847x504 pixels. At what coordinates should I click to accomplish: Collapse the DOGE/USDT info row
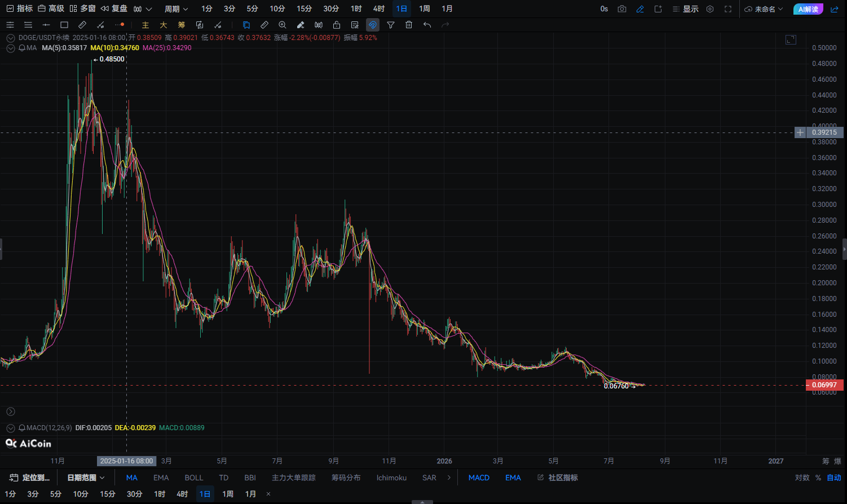10,38
